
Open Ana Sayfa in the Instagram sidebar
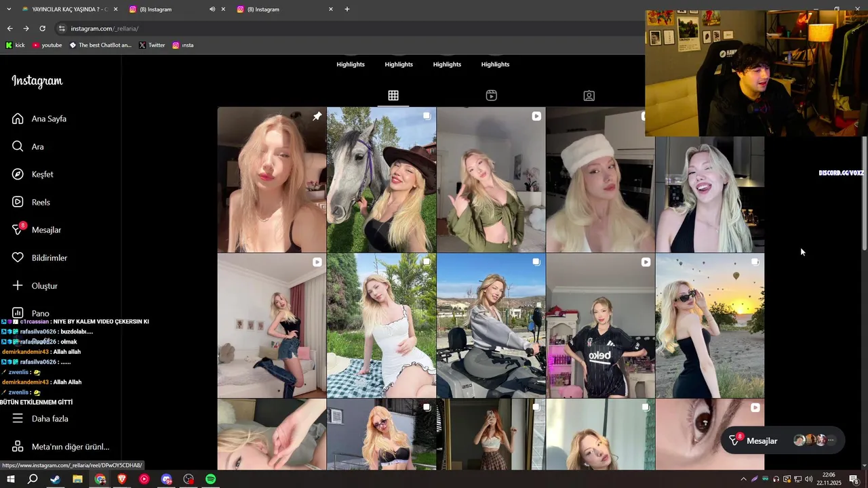(39, 119)
